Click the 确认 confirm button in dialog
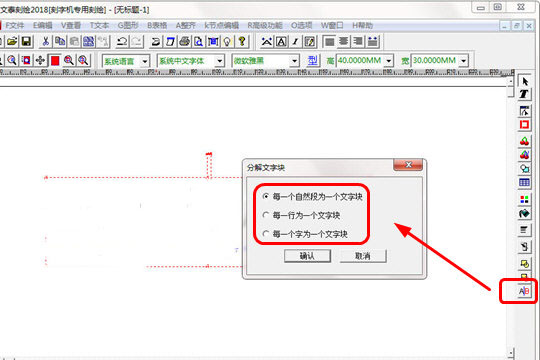This screenshot has width=540, height=360. [307, 256]
